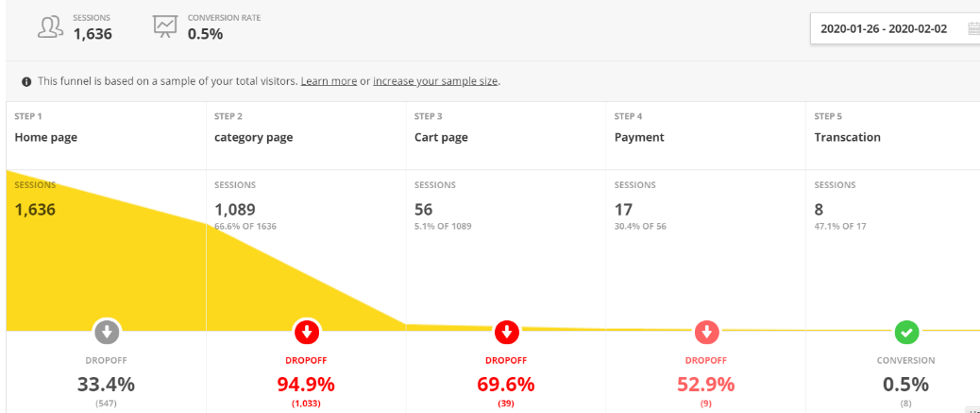Click the 66.6% OF 1636 label
Image resolution: width=980 pixels, height=413 pixels.
coord(245,227)
